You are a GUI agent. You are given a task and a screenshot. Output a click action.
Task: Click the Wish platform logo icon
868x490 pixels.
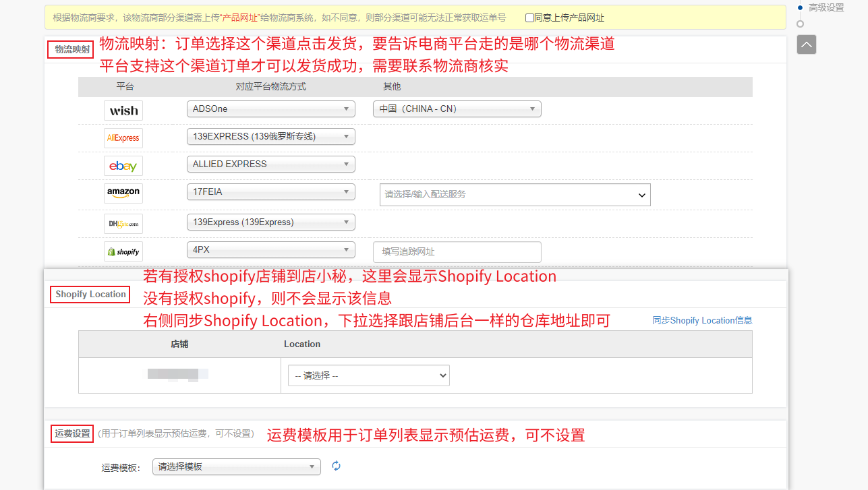click(x=123, y=111)
